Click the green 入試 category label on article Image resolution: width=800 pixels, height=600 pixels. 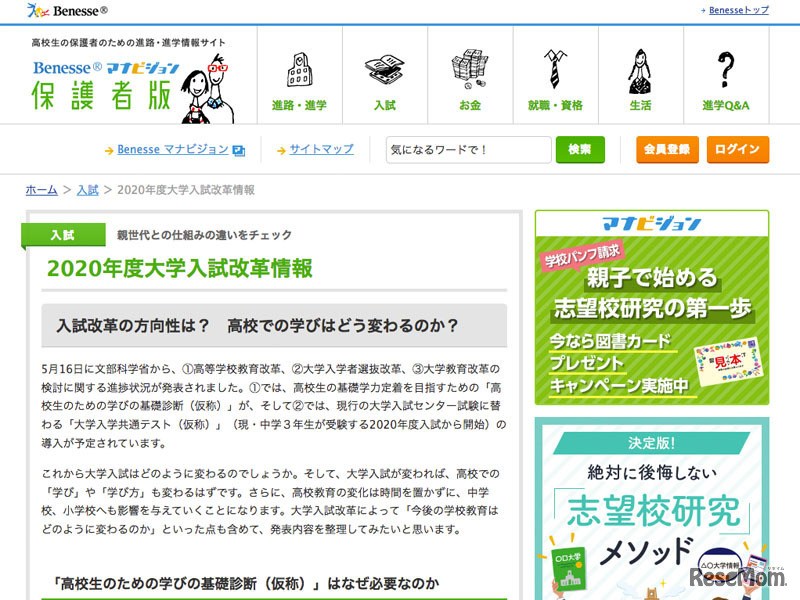62,236
